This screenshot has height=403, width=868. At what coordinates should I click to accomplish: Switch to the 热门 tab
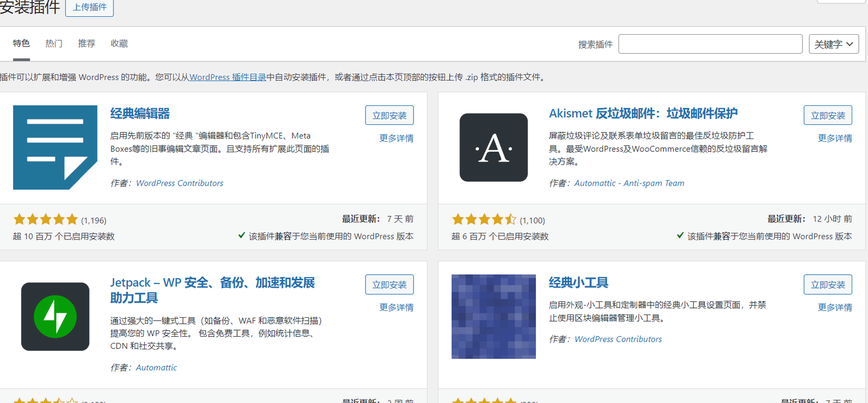pos(54,43)
